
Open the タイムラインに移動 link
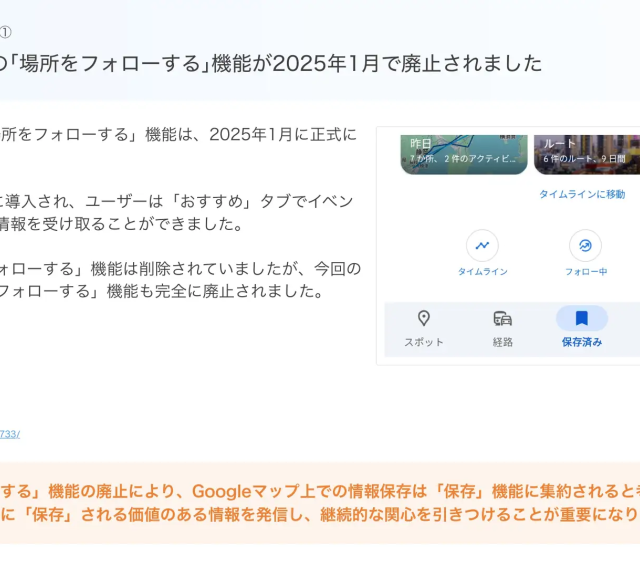[581, 194]
